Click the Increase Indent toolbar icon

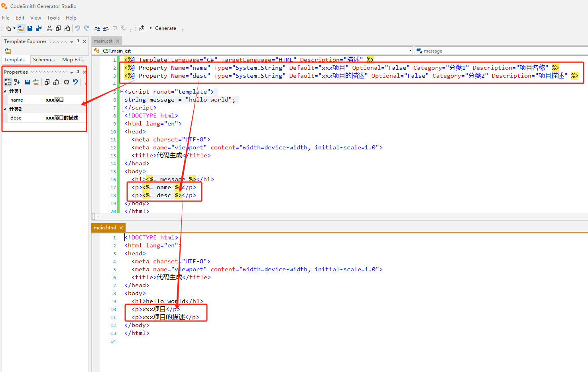[106, 28]
